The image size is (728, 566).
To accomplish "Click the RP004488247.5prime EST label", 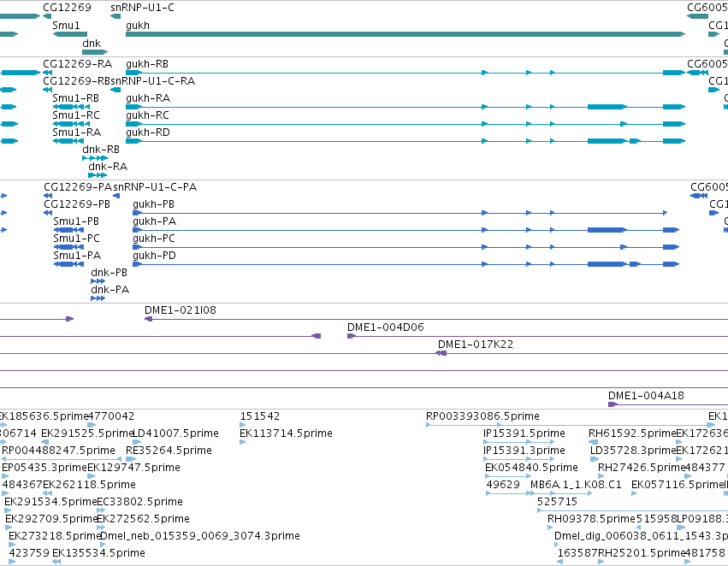I will [58, 451].
